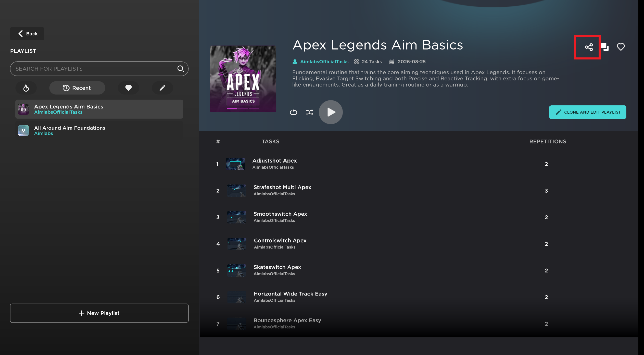
Task: Start the playlist with play button
Action: (x=331, y=112)
